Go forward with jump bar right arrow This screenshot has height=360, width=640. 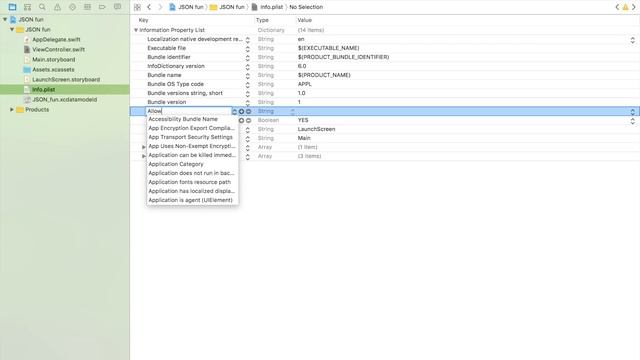pos(160,7)
